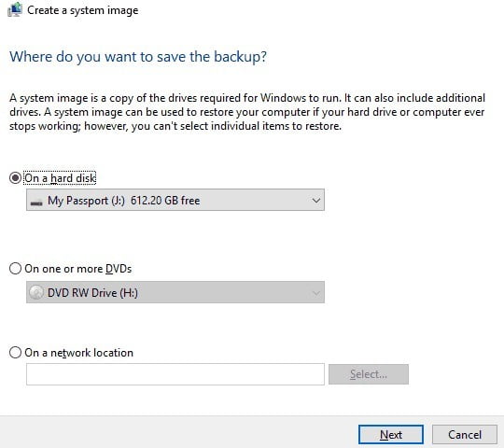Viewport: 504px width, 448px height.
Task: Click the 'Create a system image' title text
Action: (83, 10)
